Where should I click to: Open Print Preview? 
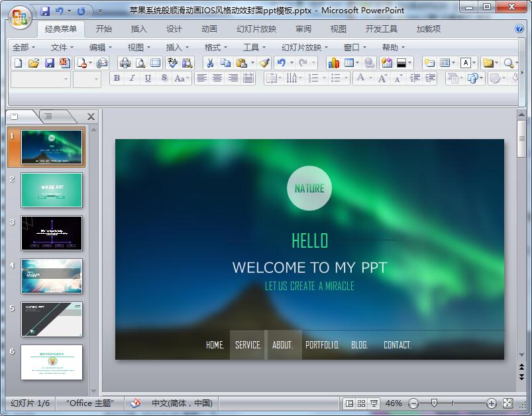point(140,63)
